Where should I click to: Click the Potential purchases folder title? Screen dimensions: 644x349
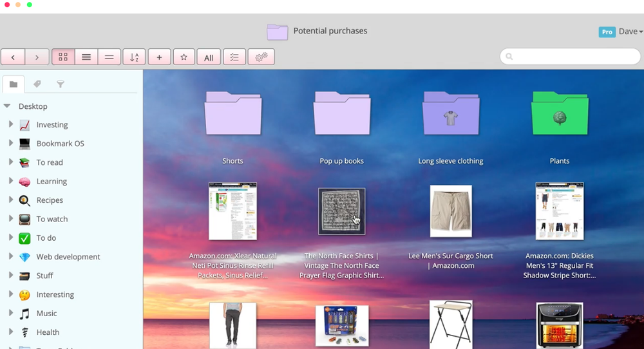pyautogui.click(x=330, y=31)
